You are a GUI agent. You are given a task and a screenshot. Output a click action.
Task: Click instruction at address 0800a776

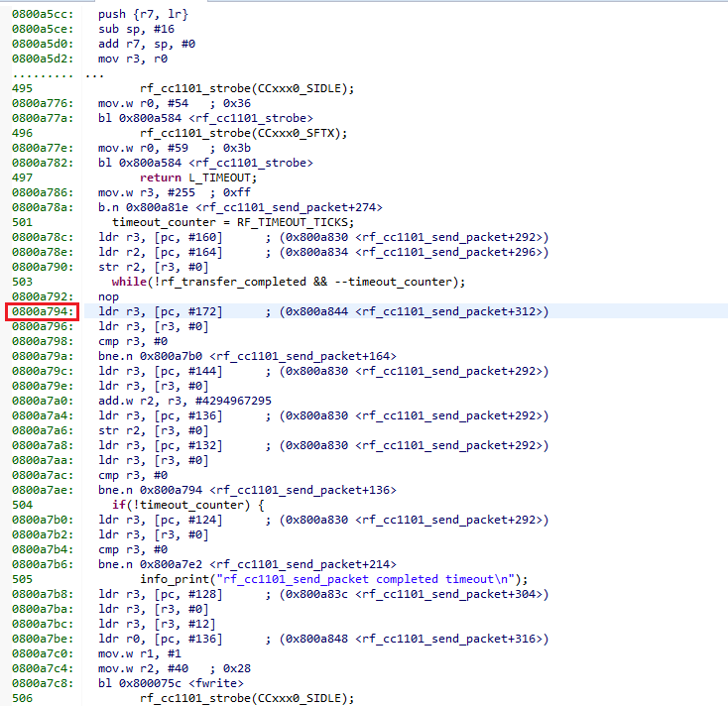[x=175, y=103]
